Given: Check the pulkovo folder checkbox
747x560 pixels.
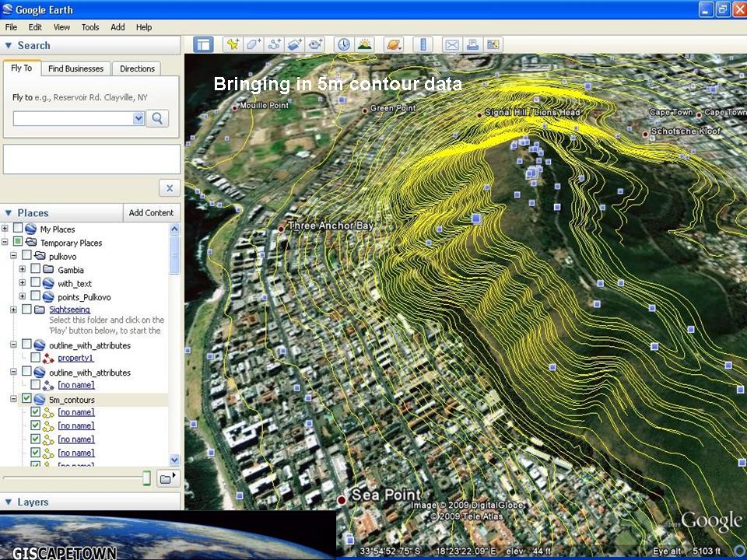Looking at the screenshot, I should [x=26, y=255].
